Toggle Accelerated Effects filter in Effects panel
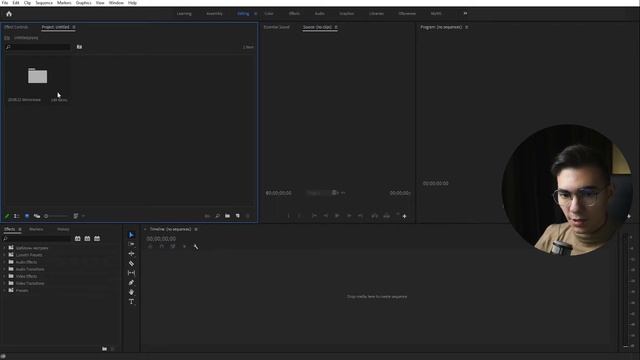The height and width of the screenshot is (360, 640). point(78,238)
